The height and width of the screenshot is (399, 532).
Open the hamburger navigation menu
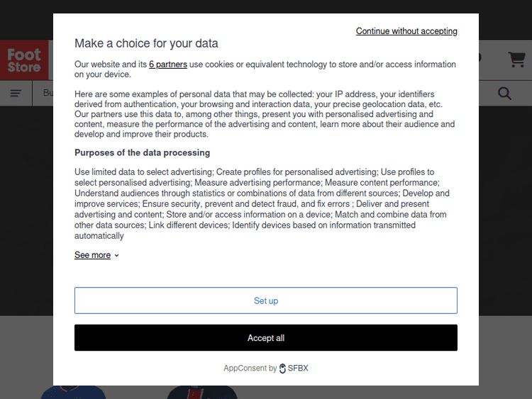tap(16, 94)
